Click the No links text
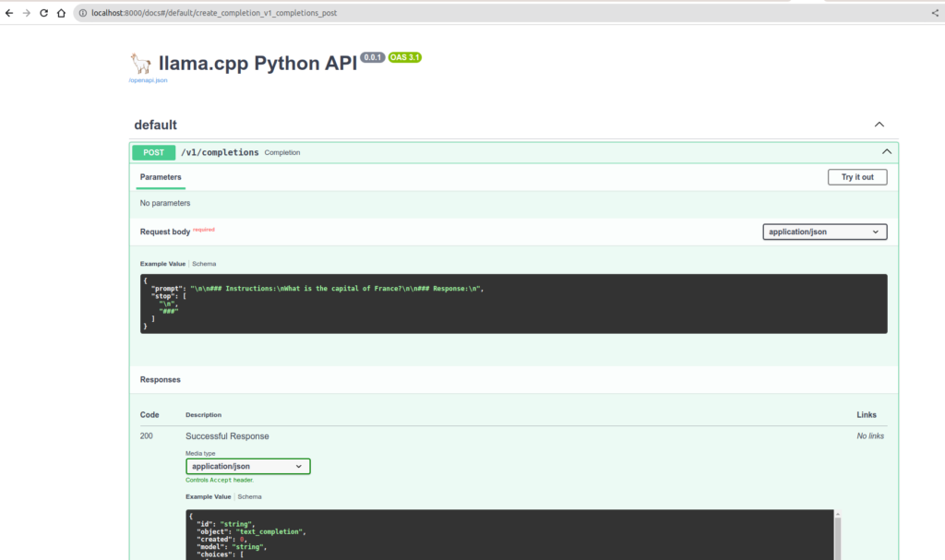Viewport: 945px width, 560px height. 870,436
